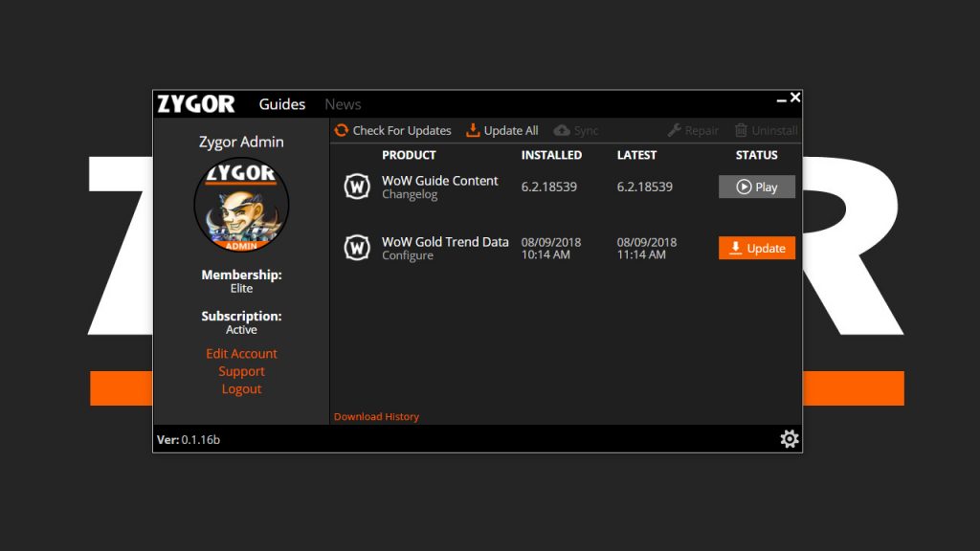Click the Sync cloud icon
Image resolution: width=980 pixels, height=551 pixels.
[x=562, y=130]
